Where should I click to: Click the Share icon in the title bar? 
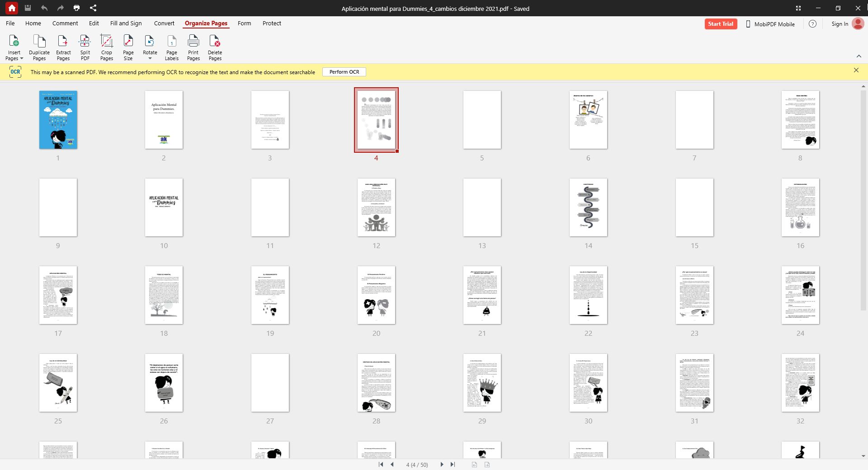pyautogui.click(x=93, y=8)
